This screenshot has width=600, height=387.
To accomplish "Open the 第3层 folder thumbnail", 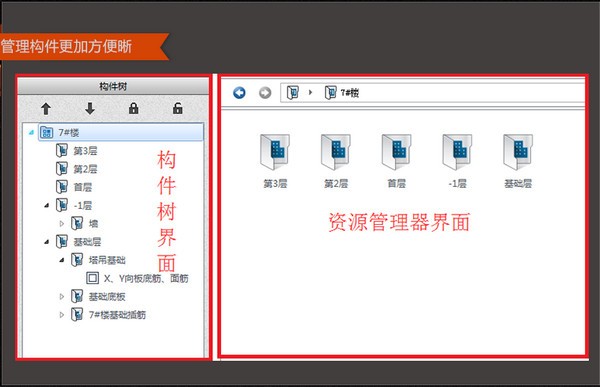I will pyautogui.click(x=275, y=161).
